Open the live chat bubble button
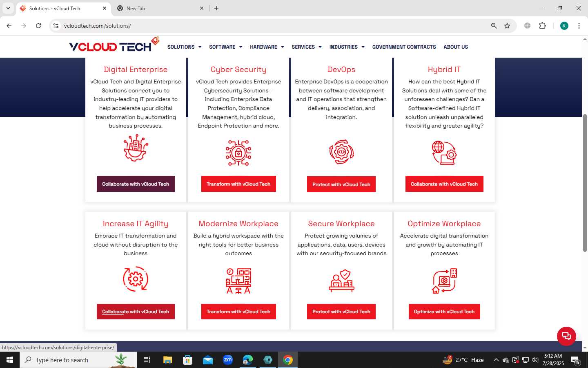588x368 pixels. coord(566,336)
